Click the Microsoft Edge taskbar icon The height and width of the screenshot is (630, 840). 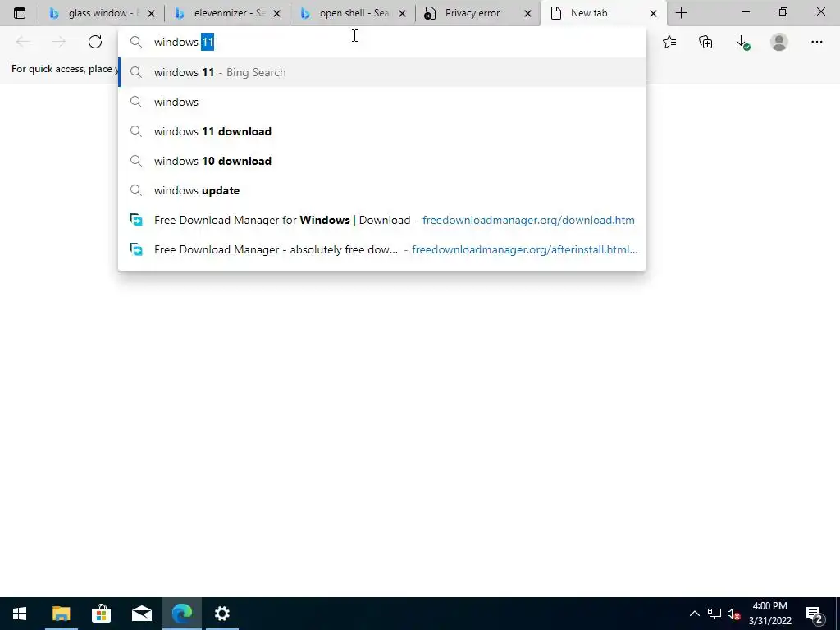(x=182, y=614)
